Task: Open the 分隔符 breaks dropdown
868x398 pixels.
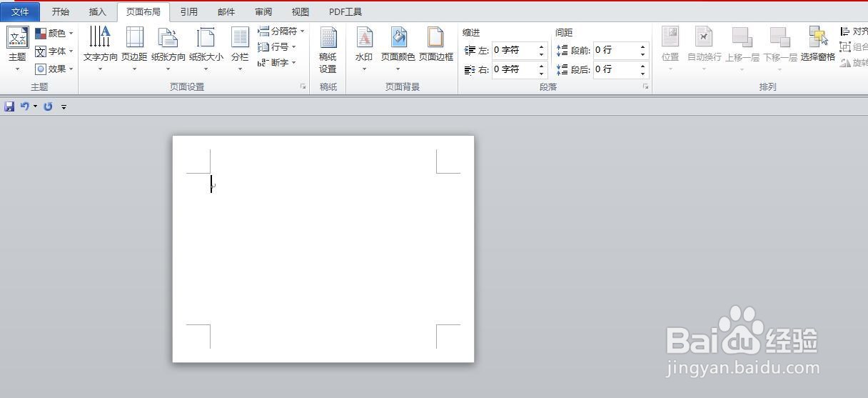Action: [x=281, y=31]
